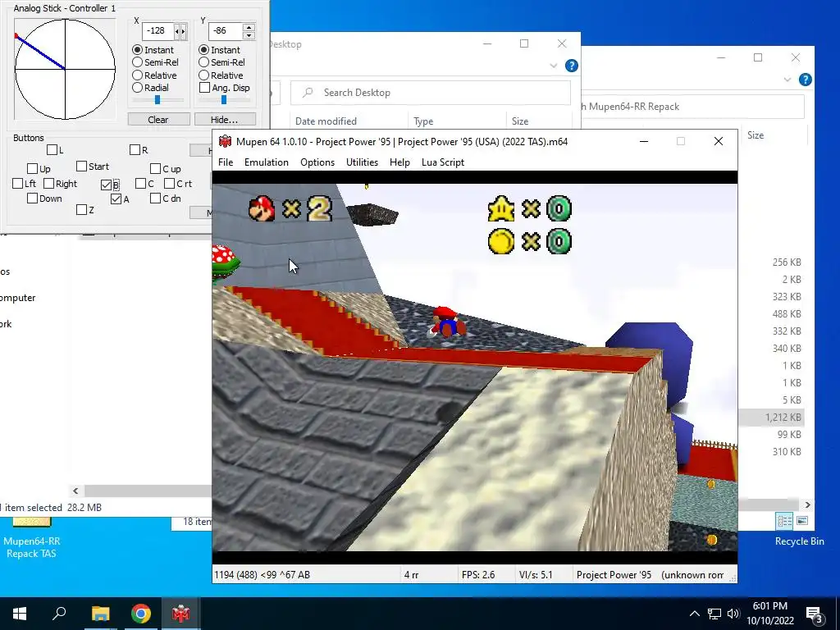Enable C rt checkbox

[169, 184]
